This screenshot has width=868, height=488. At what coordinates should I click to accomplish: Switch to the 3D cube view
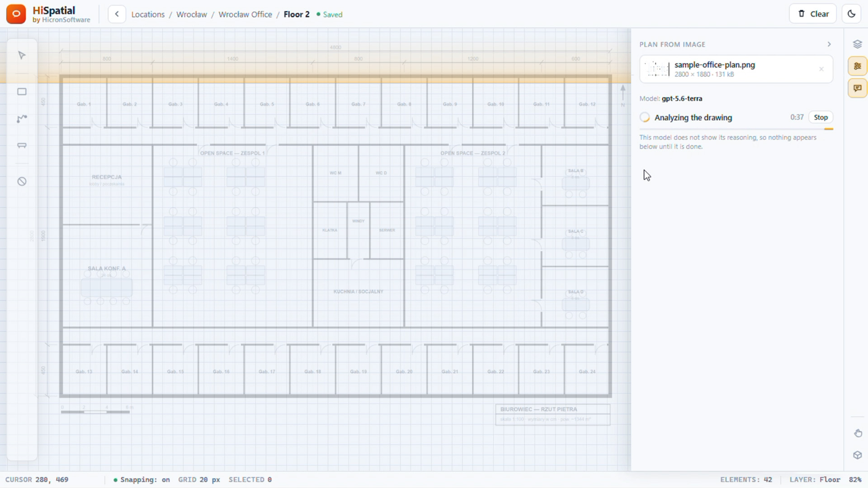[x=858, y=455]
